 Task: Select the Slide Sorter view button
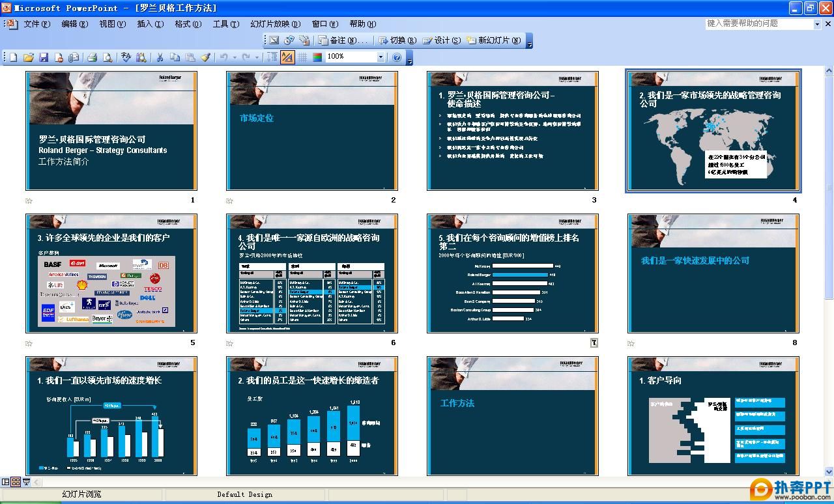[16, 483]
